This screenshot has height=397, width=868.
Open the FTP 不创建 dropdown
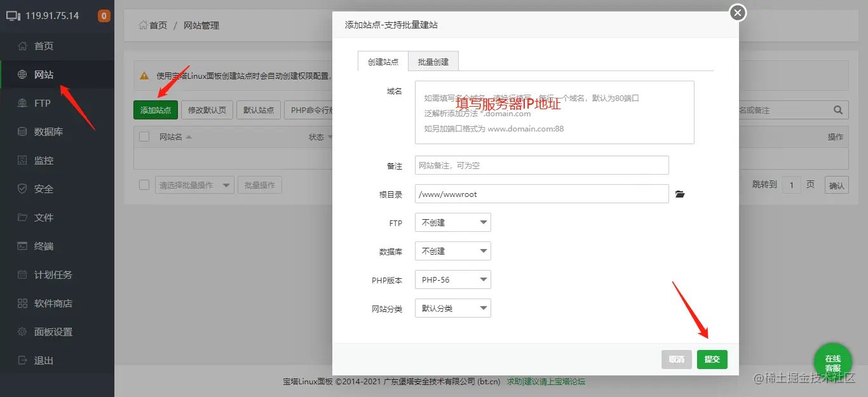tap(452, 222)
